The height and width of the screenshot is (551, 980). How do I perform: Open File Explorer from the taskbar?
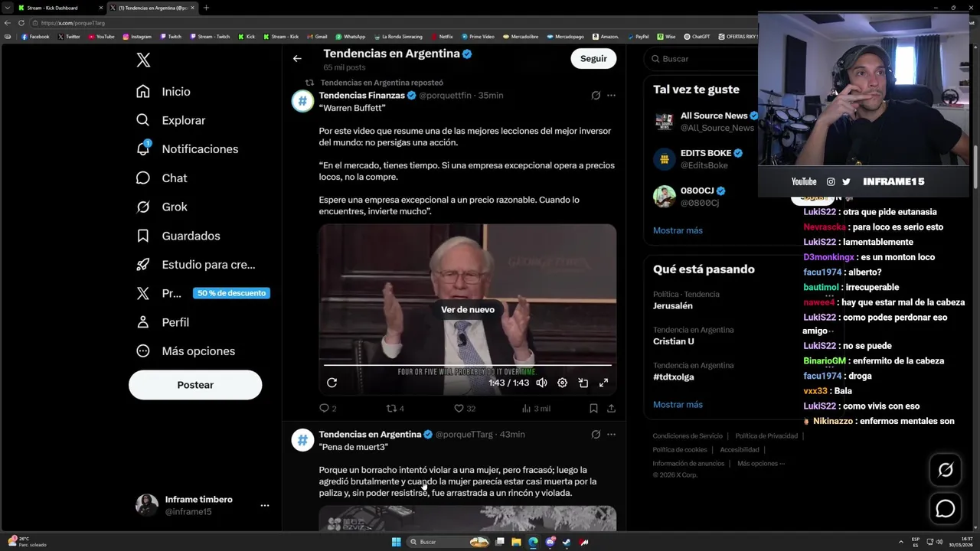pos(516,542)
